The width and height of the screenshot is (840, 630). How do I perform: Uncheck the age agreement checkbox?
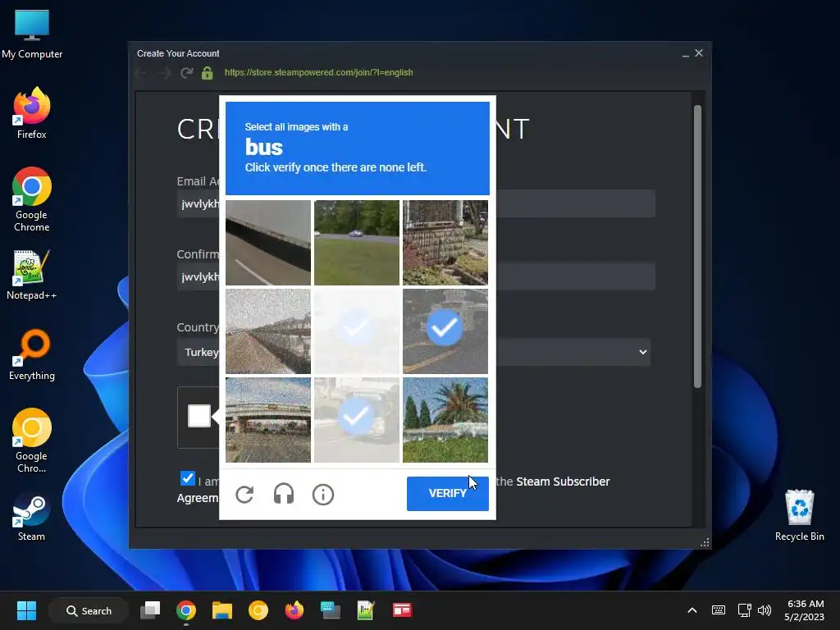(x=188, y=478)
